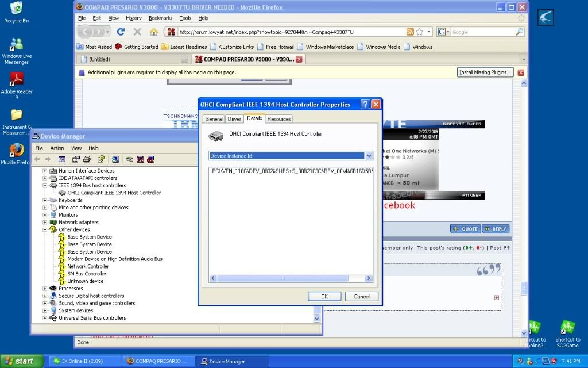Stop loading page in Firefox toolbar
The height and width of the screenshot is (368, 588).
[x=137, y=32]
